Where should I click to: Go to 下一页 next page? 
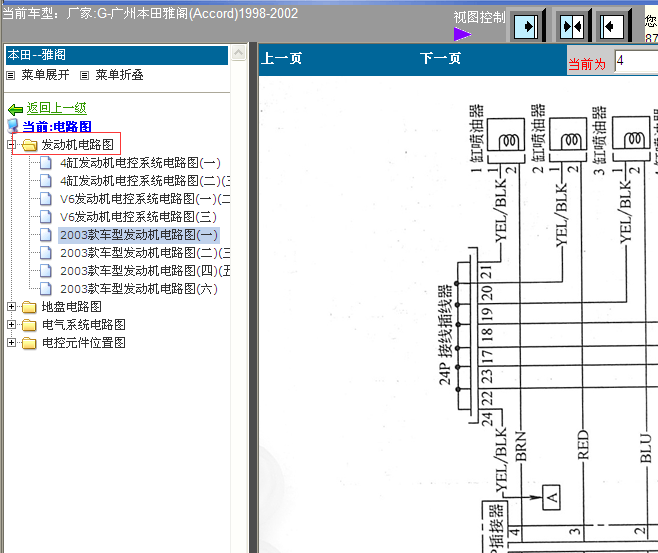click(440, 58)
